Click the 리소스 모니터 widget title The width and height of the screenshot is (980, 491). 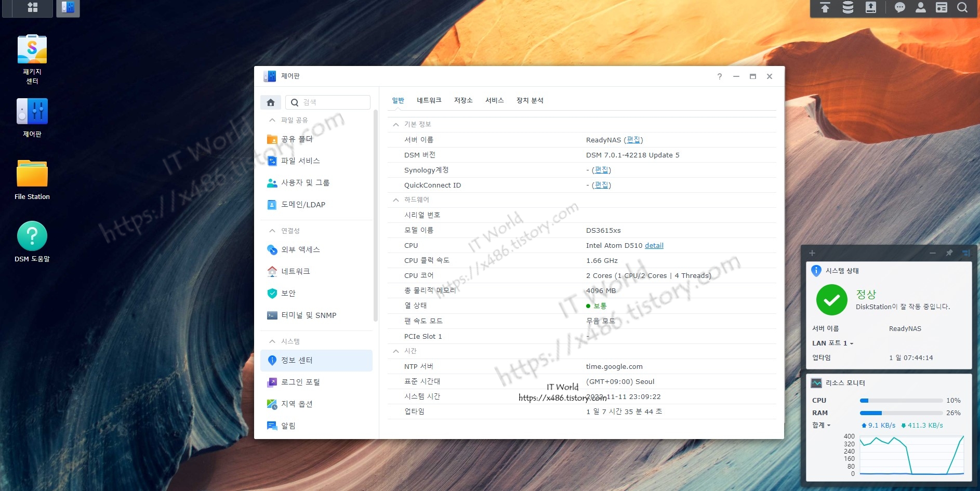[845, 383]
